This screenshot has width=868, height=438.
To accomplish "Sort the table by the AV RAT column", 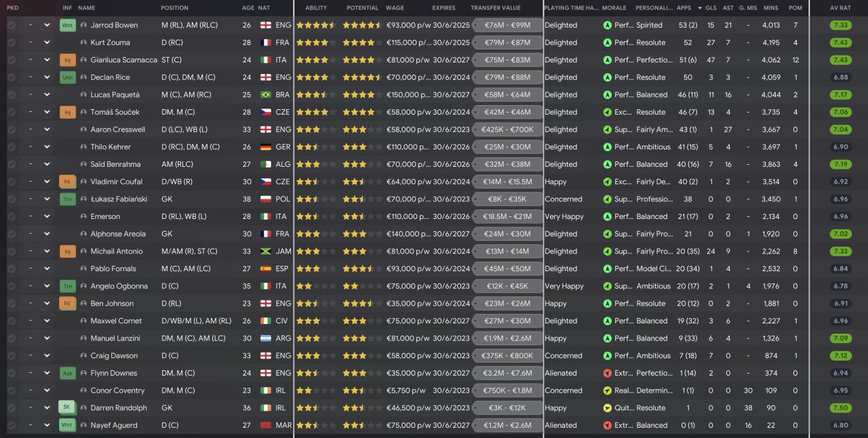I will point(839,8).
